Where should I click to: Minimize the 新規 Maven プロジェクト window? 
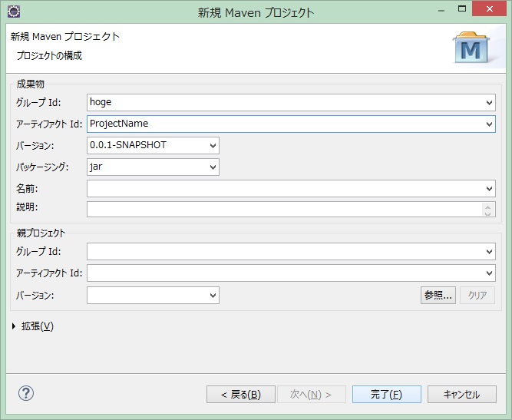441,10
